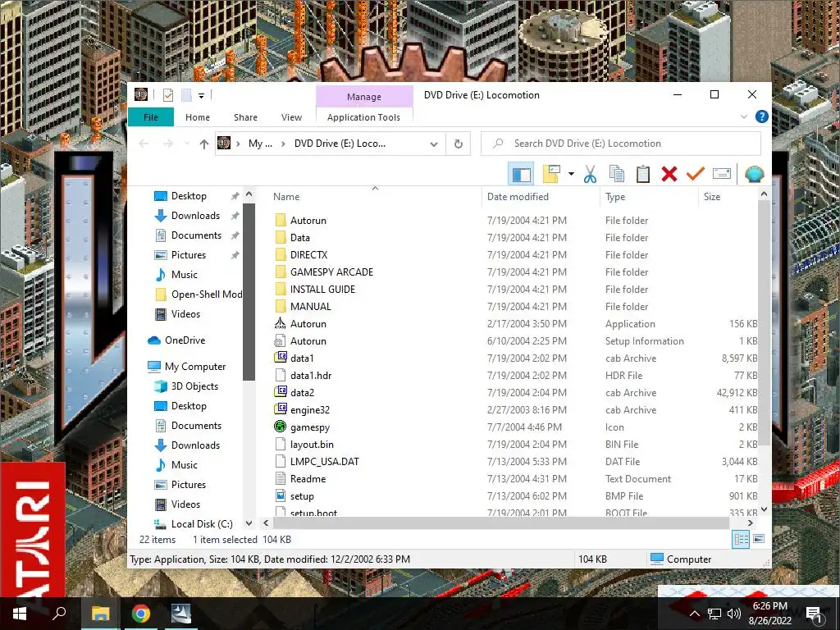Open Customize Quick Access Toolbar dropdown

pos(202,96)
